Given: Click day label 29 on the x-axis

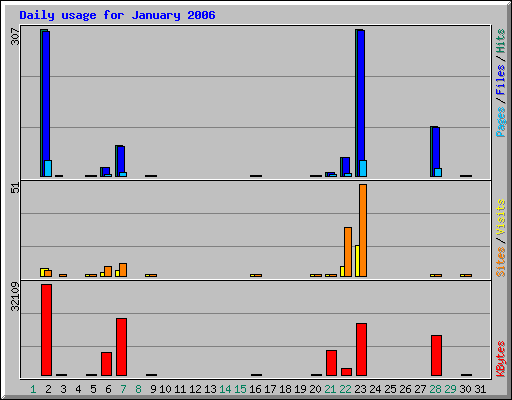Looking at the screenshot, I should [x=450, y=389].
